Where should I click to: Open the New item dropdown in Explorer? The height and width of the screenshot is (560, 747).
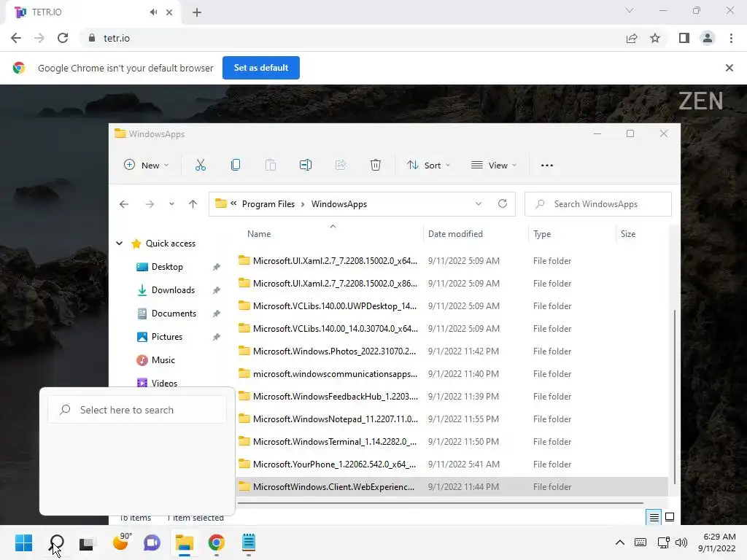[x=146, y=166]
